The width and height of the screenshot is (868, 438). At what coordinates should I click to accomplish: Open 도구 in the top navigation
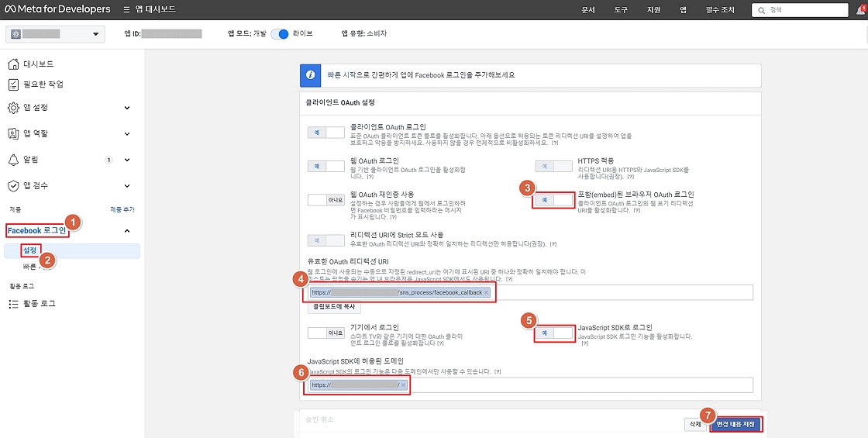(x=621, y=10)
